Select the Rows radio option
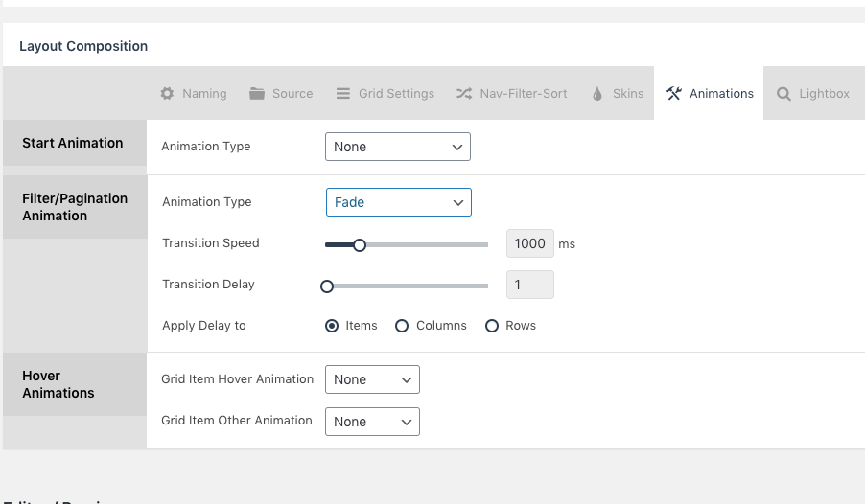Image resolution: width=865 pixels, height=504 pixels. [x=492, y=326]
